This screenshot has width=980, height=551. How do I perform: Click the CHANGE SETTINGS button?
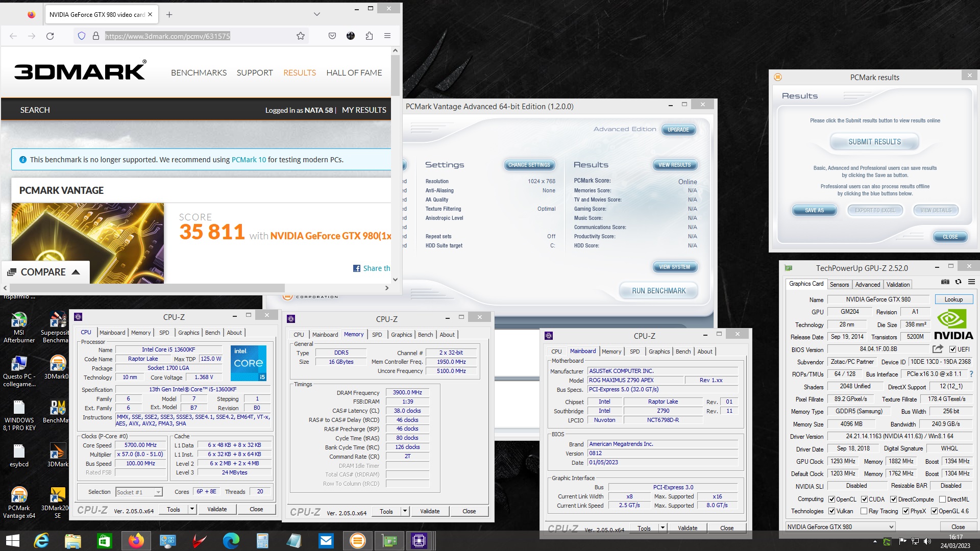click(529, 165)
